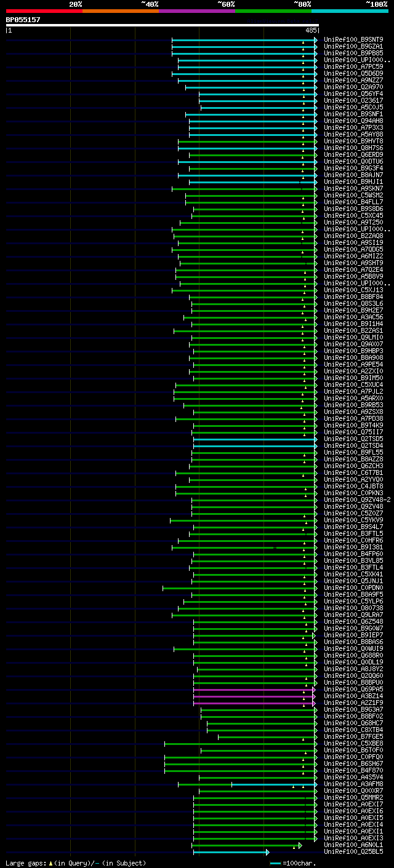
Task: Click the white query sequence bar
Action: coord(162,25)
